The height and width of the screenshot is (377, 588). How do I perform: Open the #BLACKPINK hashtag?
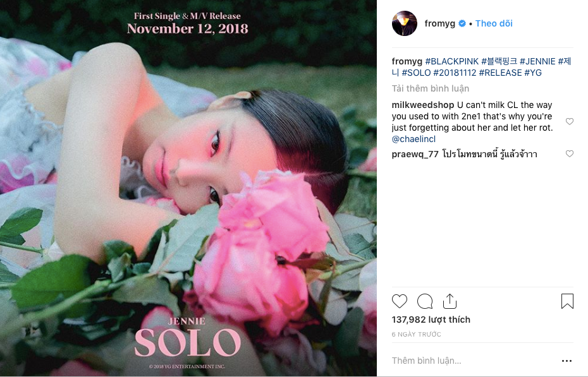[x=451, y=61]
